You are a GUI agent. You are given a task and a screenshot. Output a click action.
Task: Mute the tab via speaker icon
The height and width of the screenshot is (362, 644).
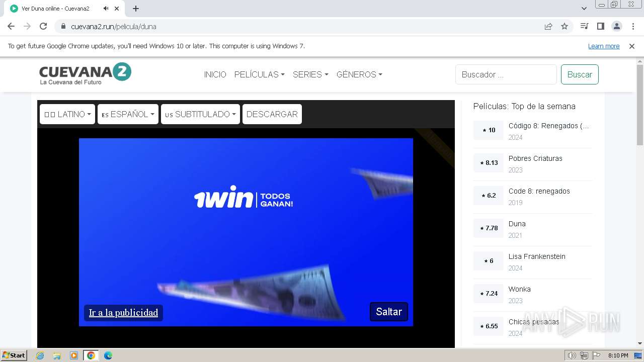tap(106, 9)
